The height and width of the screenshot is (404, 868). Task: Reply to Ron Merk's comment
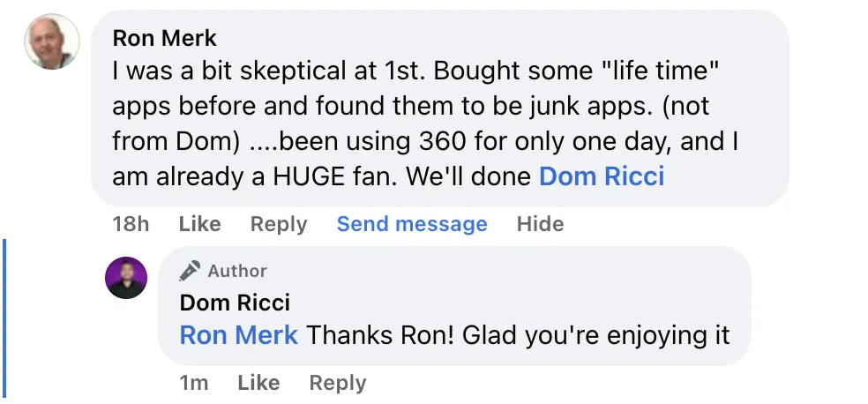[279, 224]
